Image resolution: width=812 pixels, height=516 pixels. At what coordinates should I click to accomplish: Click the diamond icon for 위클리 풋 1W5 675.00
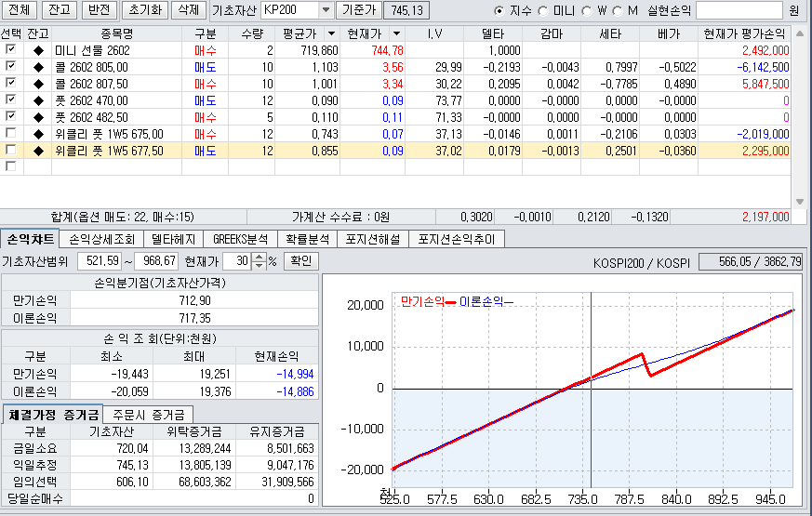[x=38, y=135]
